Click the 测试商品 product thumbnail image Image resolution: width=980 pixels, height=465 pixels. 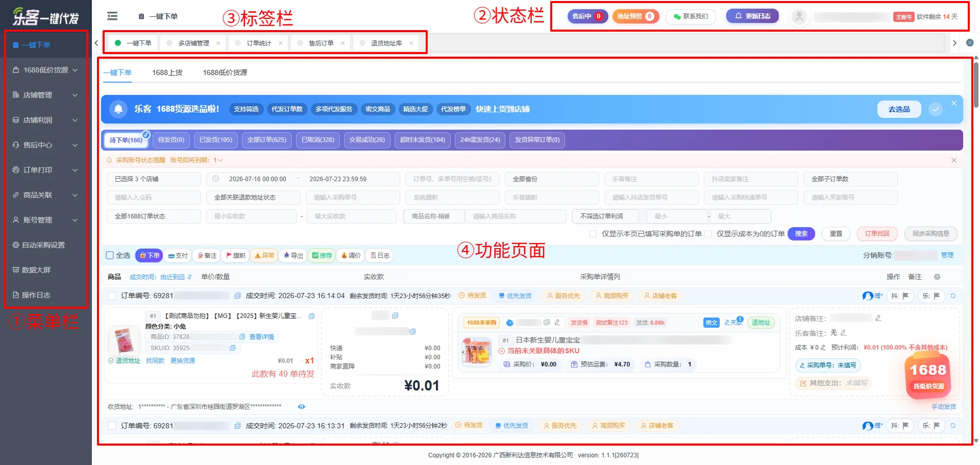[x=124, y=340]
